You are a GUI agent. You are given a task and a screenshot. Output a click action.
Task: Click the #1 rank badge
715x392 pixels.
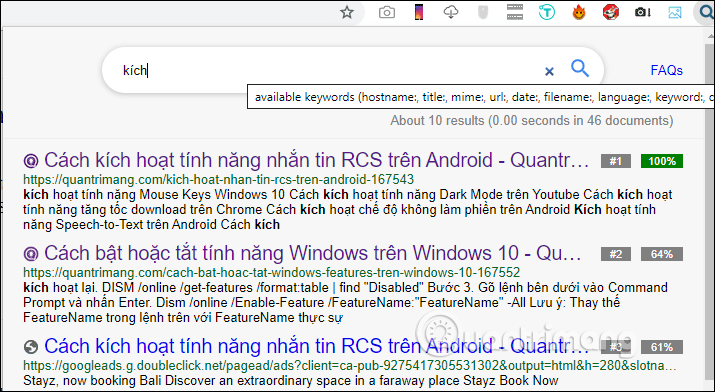(x=616, y=161)
